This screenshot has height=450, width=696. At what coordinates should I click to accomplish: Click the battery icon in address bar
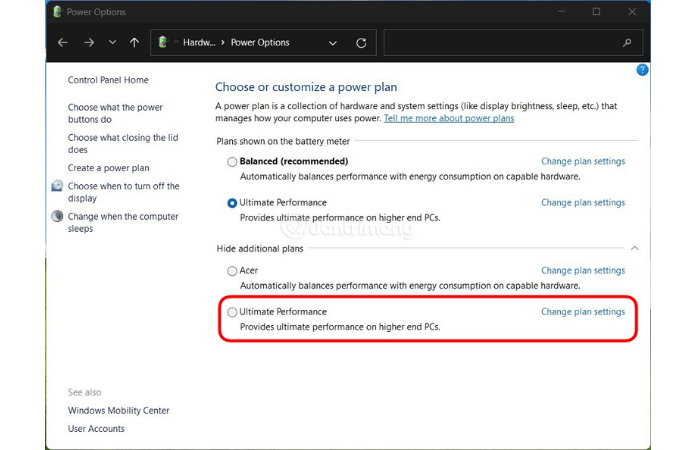(x=163, y=43)
